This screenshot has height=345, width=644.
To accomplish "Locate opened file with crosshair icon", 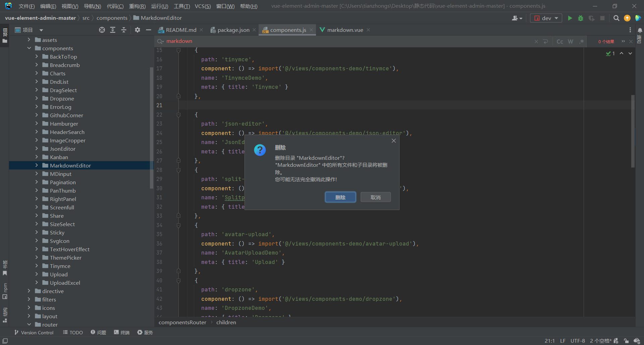I will tap(102, 30).
